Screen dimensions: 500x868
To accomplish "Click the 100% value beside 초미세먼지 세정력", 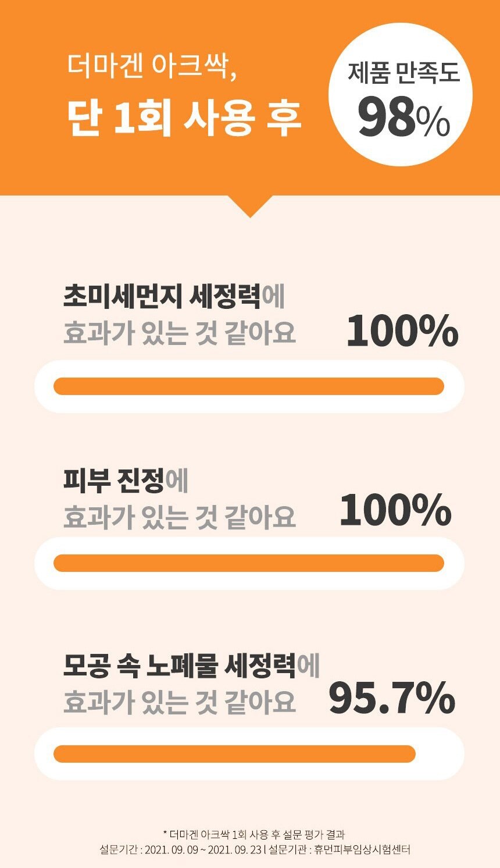I will [x=402, y=331].
